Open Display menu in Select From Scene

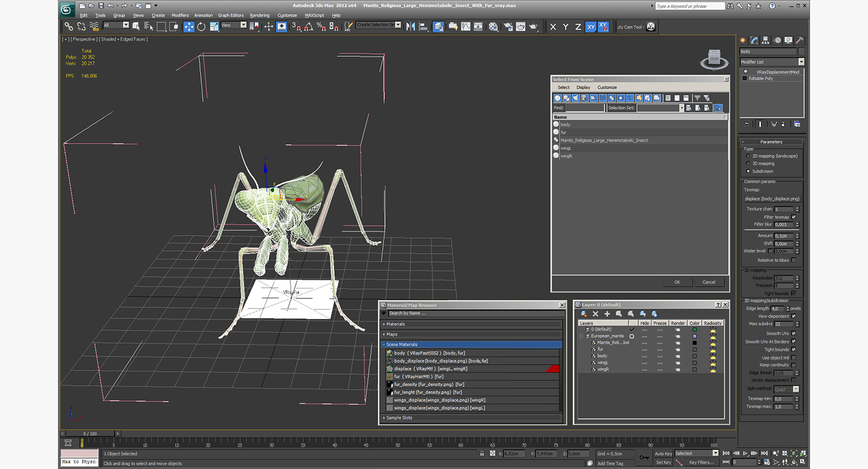pyautogui.click(x=583, y=87)
